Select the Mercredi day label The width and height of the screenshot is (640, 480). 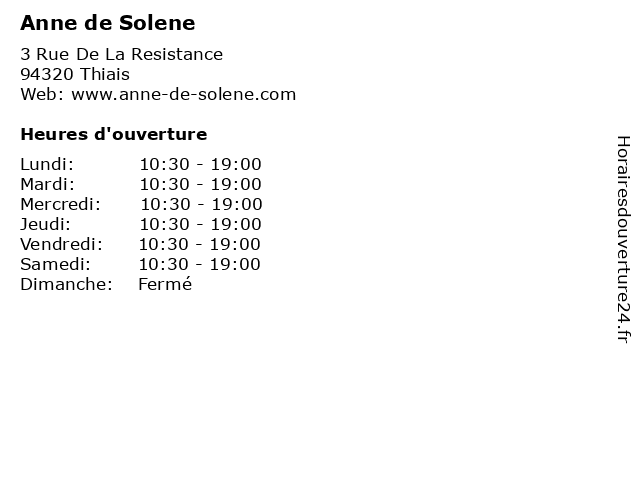pos(60,204)
